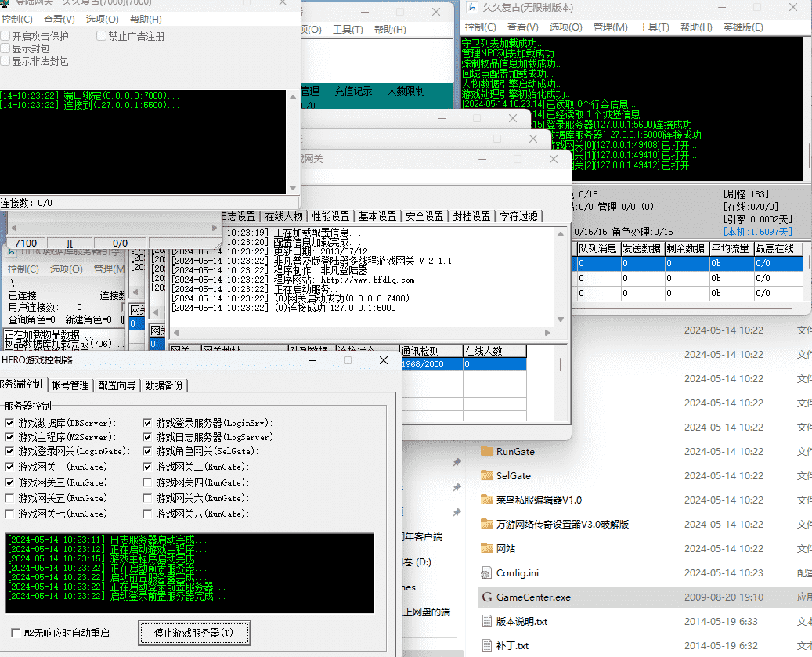
Task: Open the 封挂设置 tab
Action: (471, 216)
